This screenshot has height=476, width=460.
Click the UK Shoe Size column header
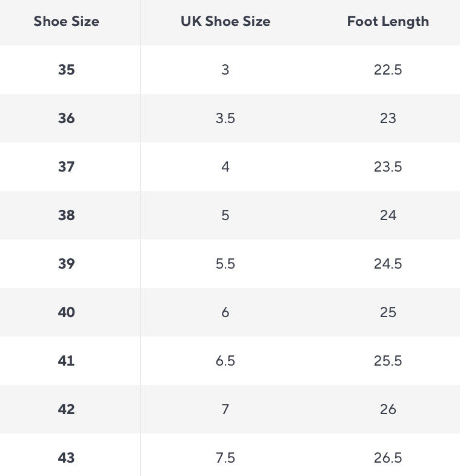click(225, 22)
